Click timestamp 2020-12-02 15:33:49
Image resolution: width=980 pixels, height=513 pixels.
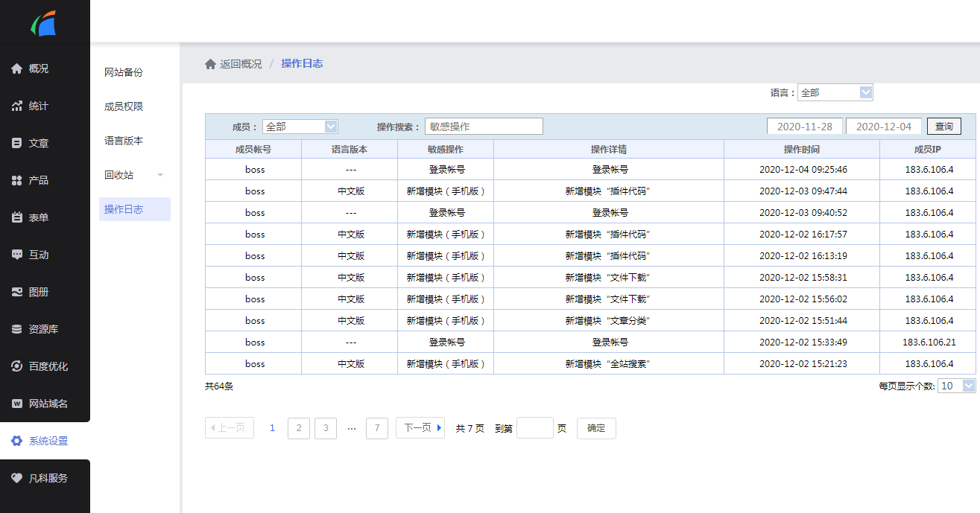tap(803, 342)
